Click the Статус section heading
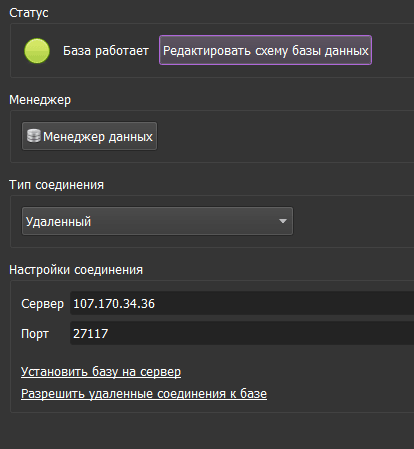 pyautogui.click(x=29, y=13)
